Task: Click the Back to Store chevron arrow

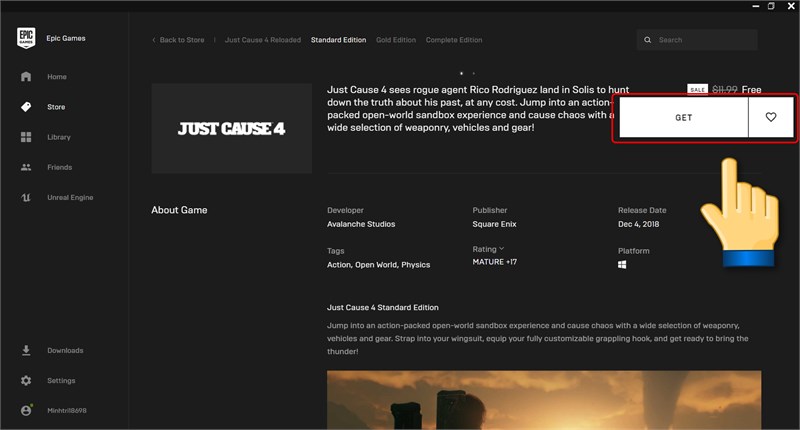Action: (154, 40)
